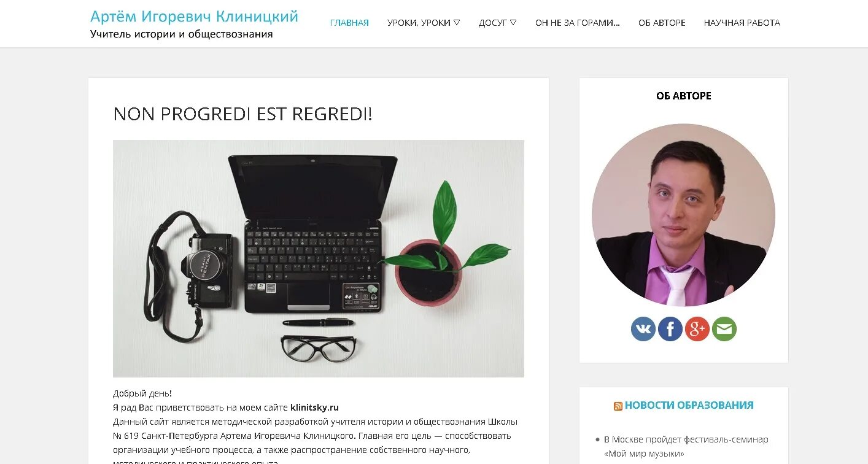Expand the УРОКИ, УРОКИ dropdown menu
Image resolution: width=868 pixels, height=464 pixels.
click(424, 23)
